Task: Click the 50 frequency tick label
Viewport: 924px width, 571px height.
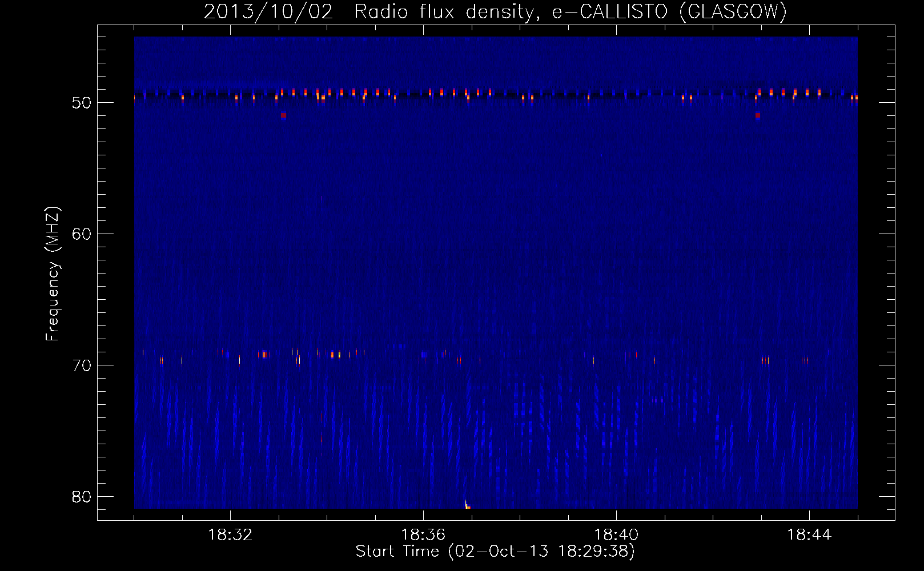Action: [82, 103]
